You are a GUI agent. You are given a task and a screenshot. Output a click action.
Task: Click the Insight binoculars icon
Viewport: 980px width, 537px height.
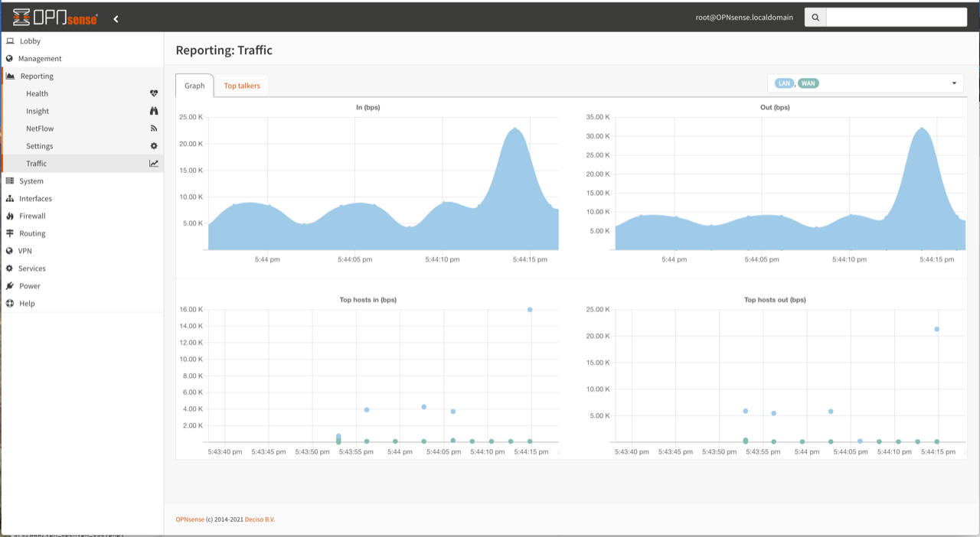[154, 111]
